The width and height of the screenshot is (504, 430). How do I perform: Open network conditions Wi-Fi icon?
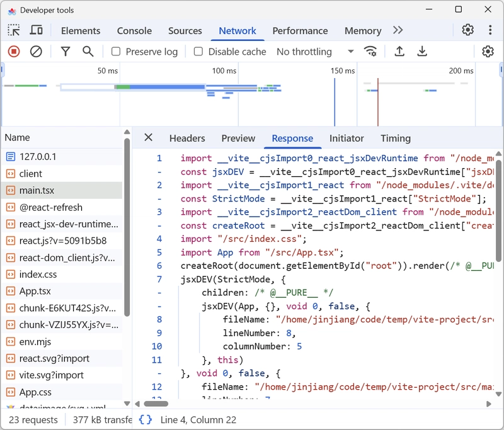click(370, 52)
